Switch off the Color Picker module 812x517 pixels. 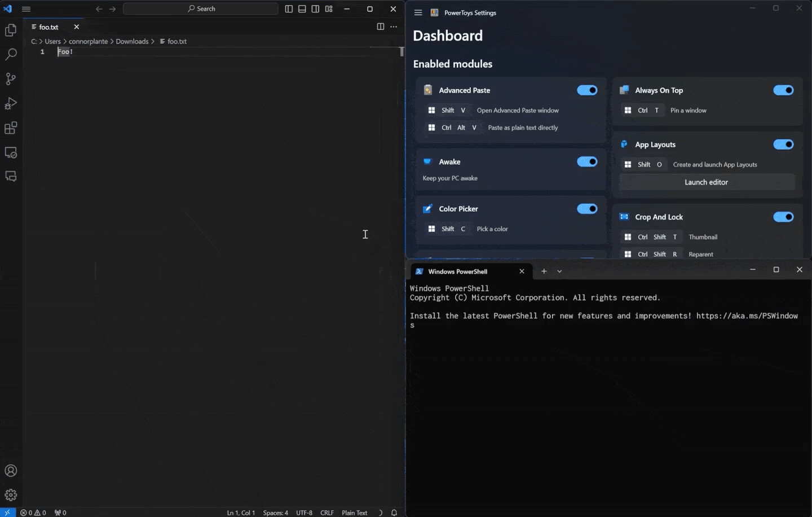coord(587,209)
